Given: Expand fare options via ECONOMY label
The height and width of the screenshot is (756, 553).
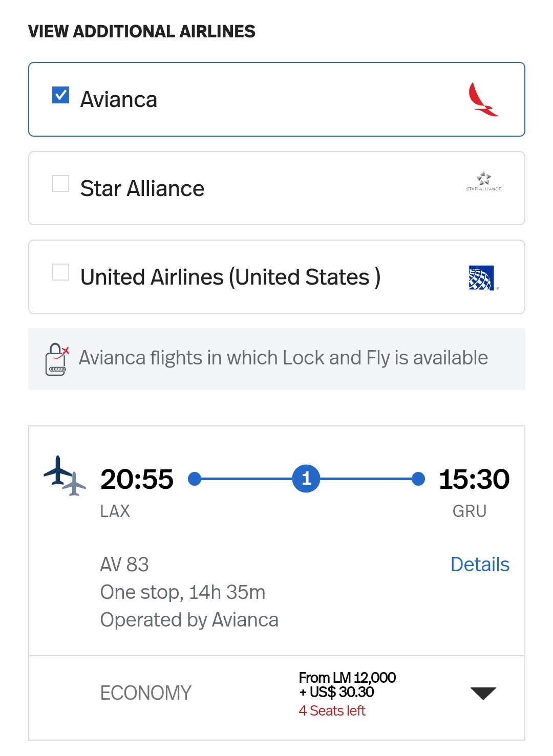Looking at the screenshot, I should (x=145, y=693).
